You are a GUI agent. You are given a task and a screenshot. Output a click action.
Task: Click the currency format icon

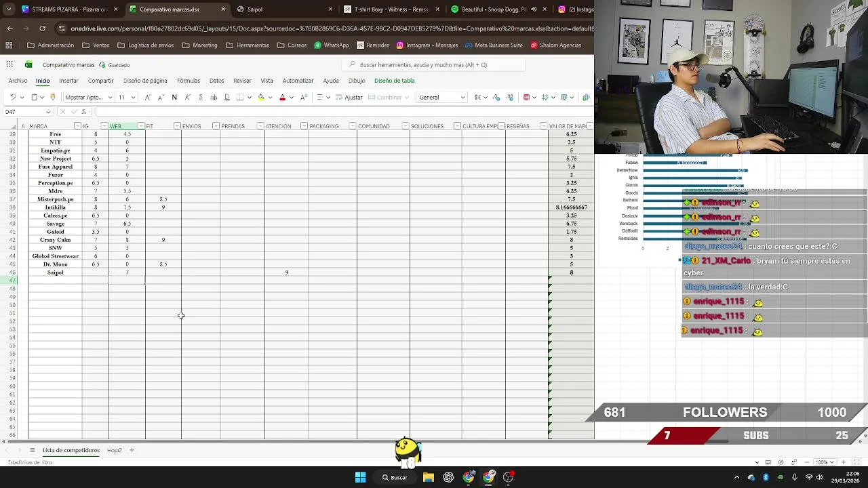478,97
